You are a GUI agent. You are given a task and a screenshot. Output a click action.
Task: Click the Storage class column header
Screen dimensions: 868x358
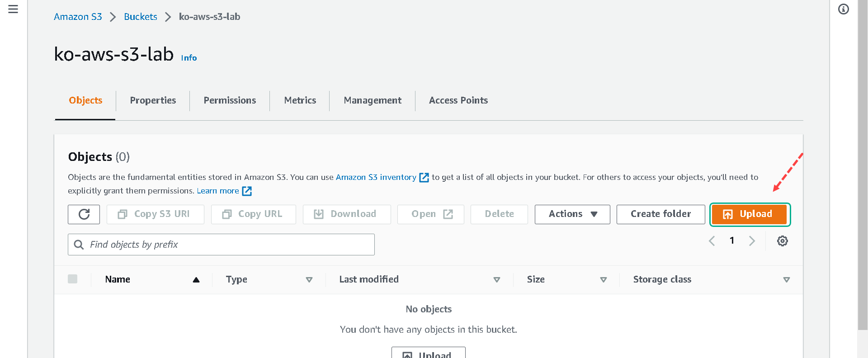(662, 279)
